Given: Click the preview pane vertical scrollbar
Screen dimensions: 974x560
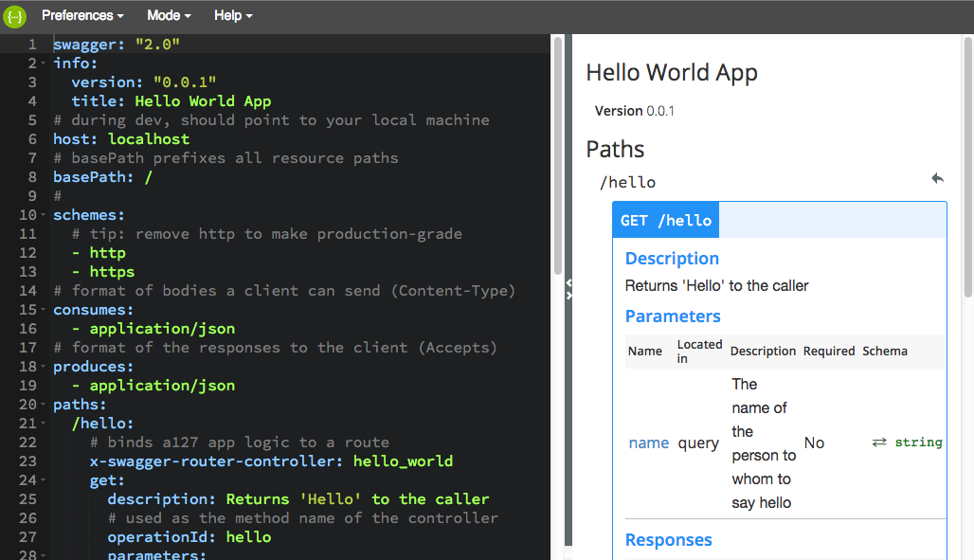Looking at the screenshot, I should tap(967, 171).
